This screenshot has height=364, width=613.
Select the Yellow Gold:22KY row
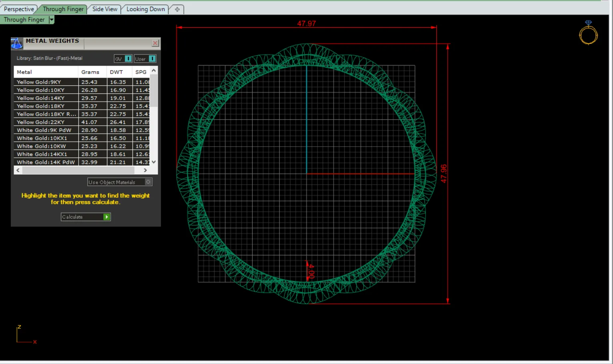click(82, 122)
